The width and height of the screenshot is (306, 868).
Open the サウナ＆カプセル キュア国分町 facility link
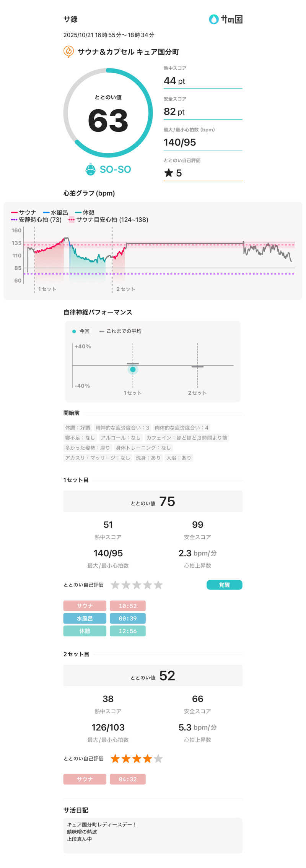128,52
